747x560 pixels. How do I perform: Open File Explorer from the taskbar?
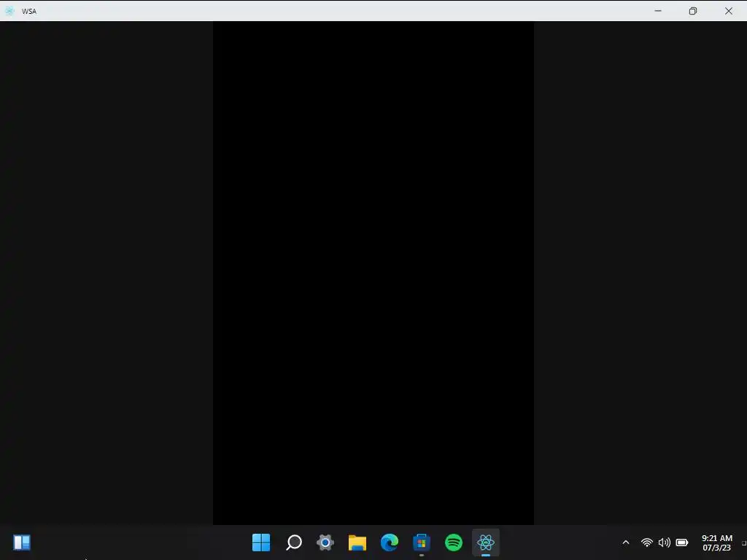[357, 542]
